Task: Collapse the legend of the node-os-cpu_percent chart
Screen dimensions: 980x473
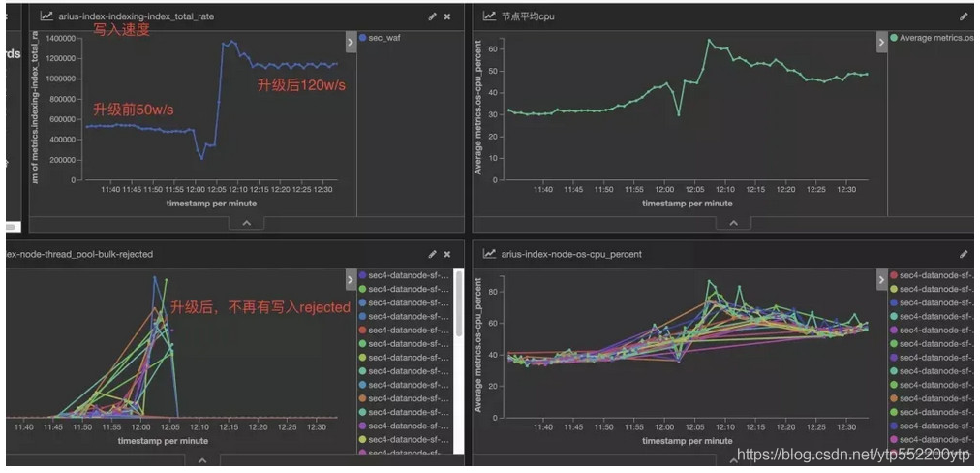Action: point(882,280)
